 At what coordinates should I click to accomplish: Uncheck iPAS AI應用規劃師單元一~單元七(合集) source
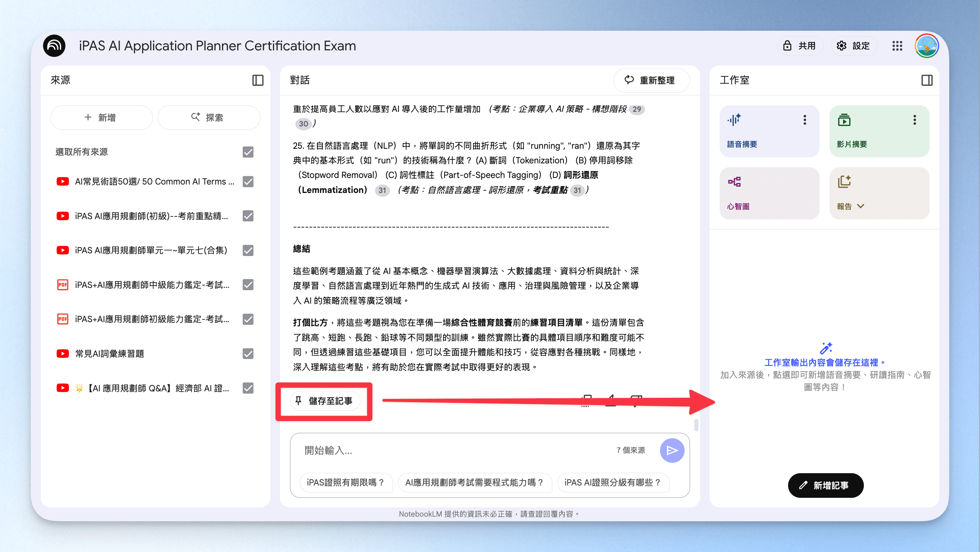[x=248, y=251]
